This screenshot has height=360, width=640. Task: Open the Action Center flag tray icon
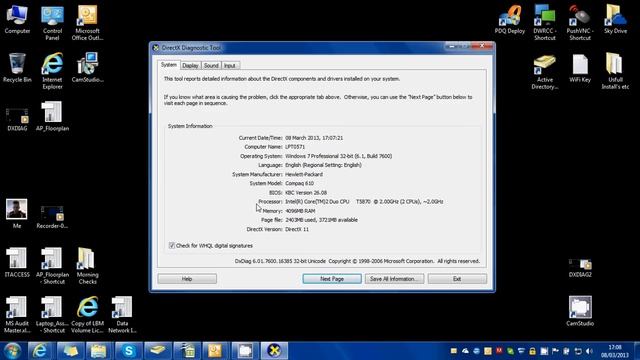pos(555,351)
